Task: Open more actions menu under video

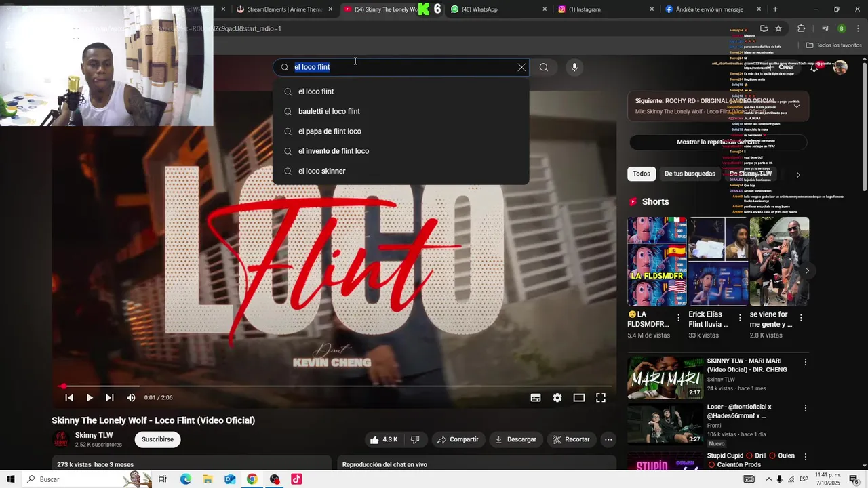Action: 608,439
